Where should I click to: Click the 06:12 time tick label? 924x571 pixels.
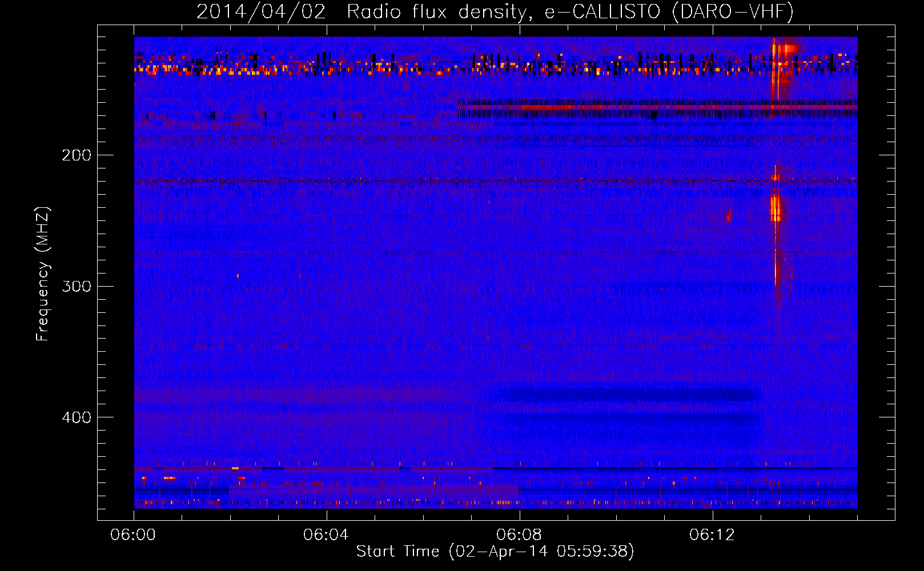coord(712,535)
